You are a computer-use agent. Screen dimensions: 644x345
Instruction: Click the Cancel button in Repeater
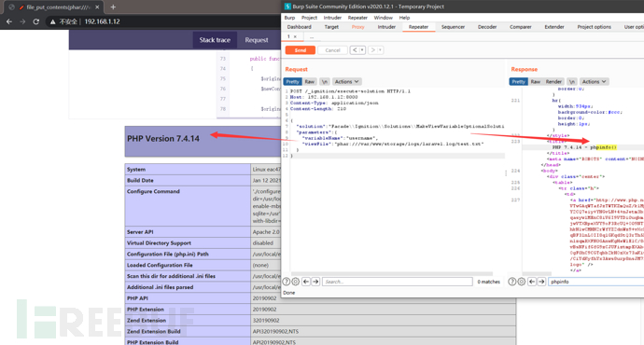pyautogui.click(x=332, y=50)
